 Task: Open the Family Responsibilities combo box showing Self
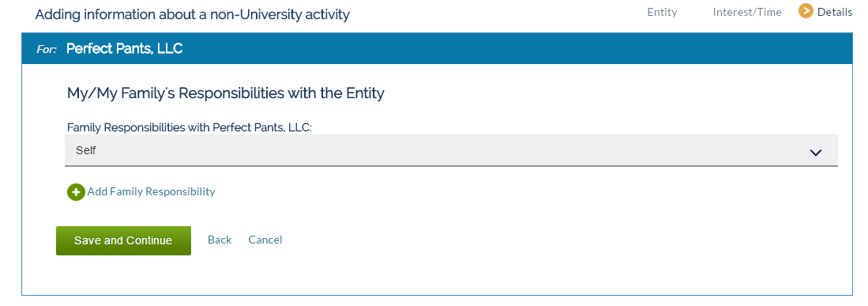(451, 150)
